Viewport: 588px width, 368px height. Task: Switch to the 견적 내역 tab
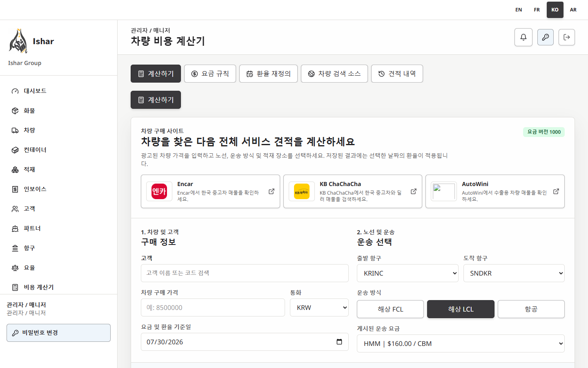397,74
